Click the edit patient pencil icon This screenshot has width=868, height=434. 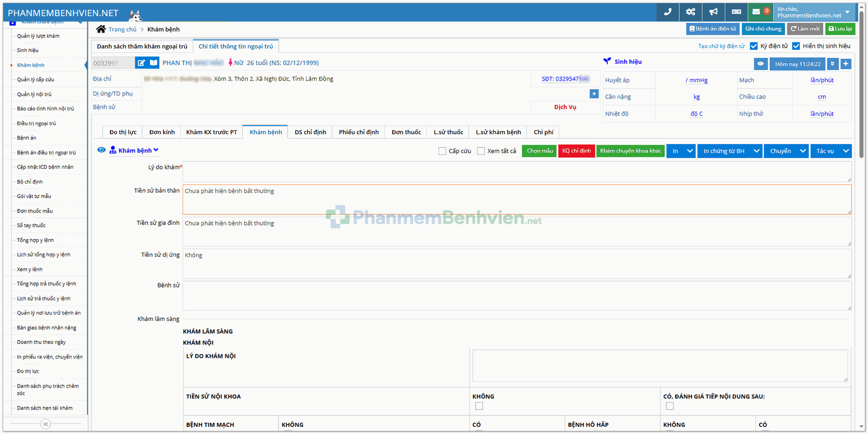point(142,63)
